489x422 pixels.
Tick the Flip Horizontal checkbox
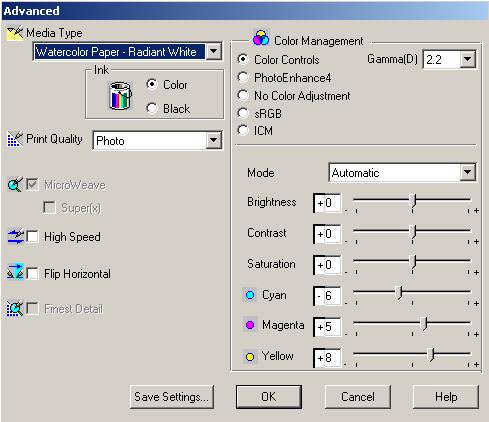(x=32, y=274)
